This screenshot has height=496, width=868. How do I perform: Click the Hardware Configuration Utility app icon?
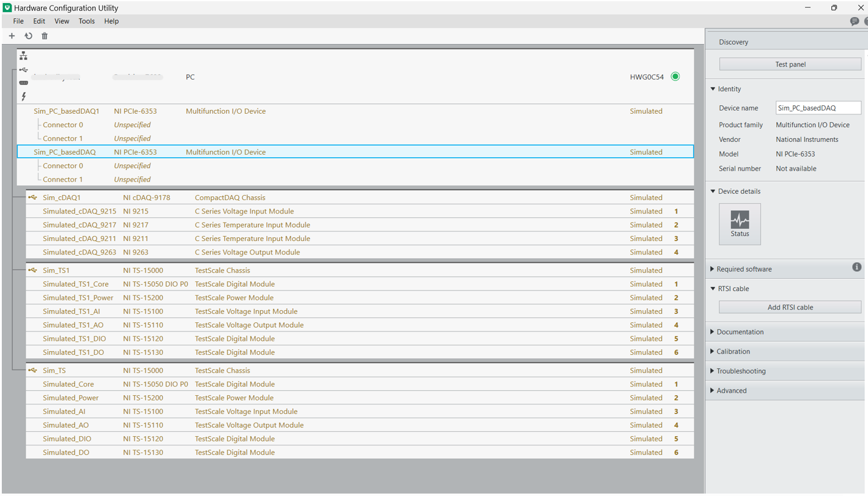coord(7,8)
